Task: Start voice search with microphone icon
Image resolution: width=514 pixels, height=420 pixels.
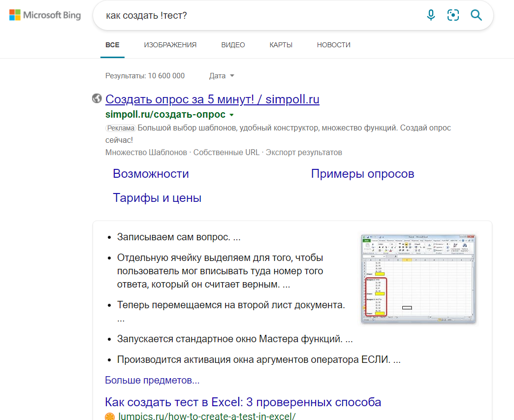Action: [x=431, y=15]
